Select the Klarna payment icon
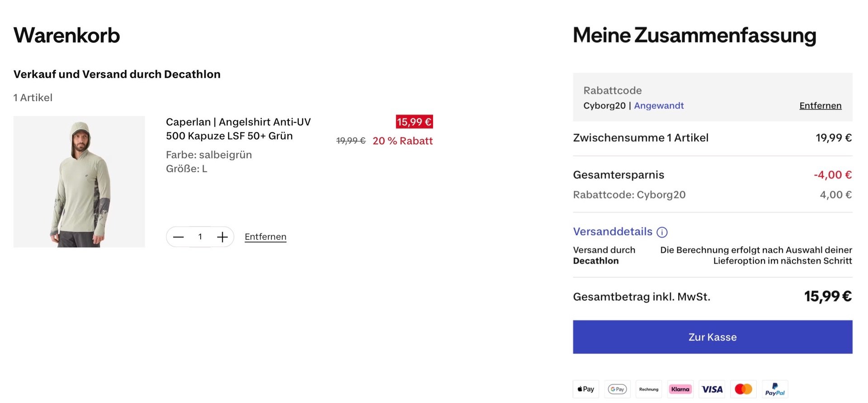 click(x=680, y=389)
